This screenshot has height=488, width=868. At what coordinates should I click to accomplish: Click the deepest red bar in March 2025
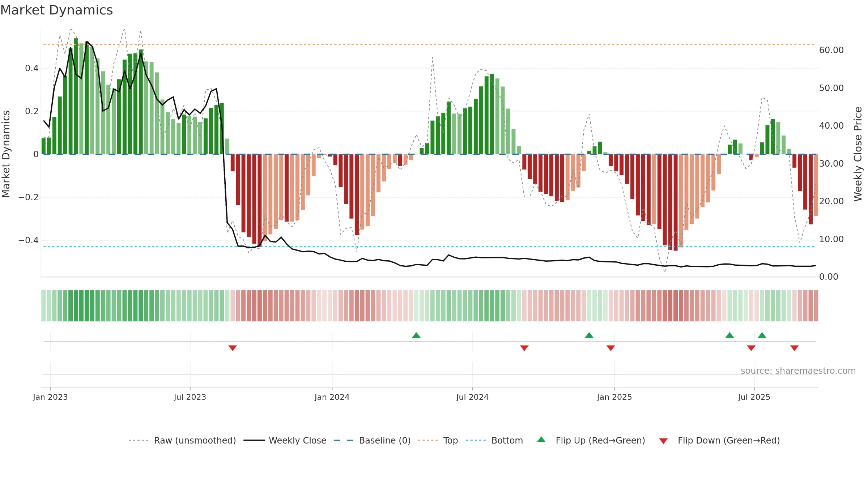click(x=676, y=202)
